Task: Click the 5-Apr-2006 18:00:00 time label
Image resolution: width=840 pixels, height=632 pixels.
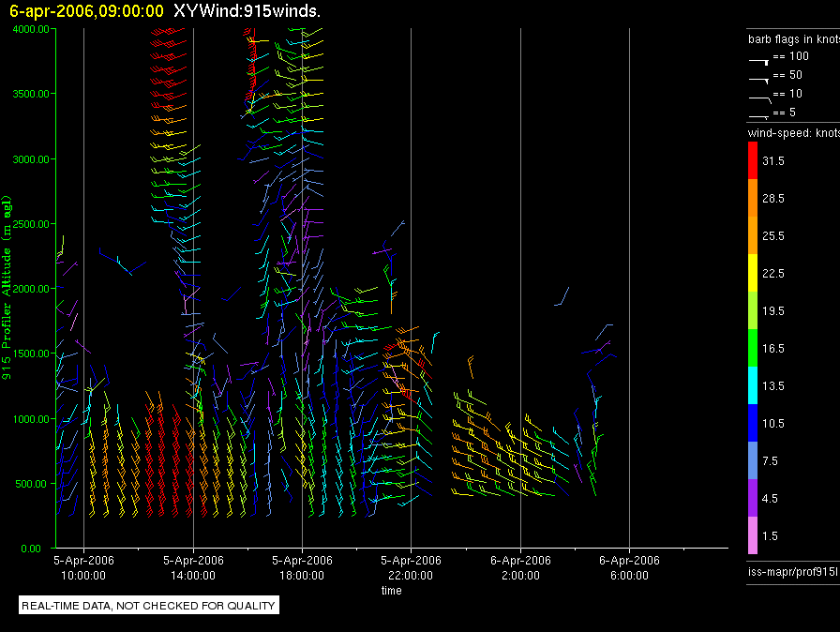Action: point(302,567)
